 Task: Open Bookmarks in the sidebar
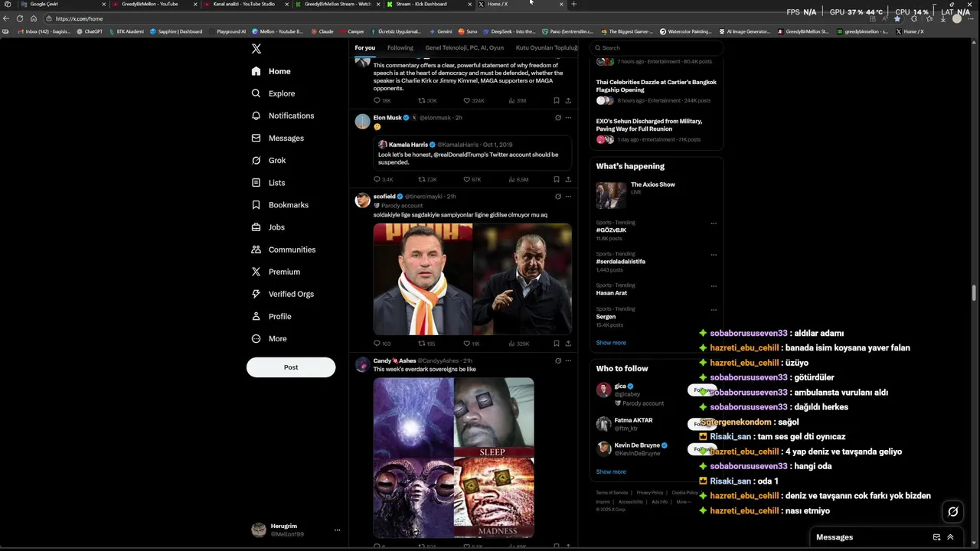[x=280, y=205]
